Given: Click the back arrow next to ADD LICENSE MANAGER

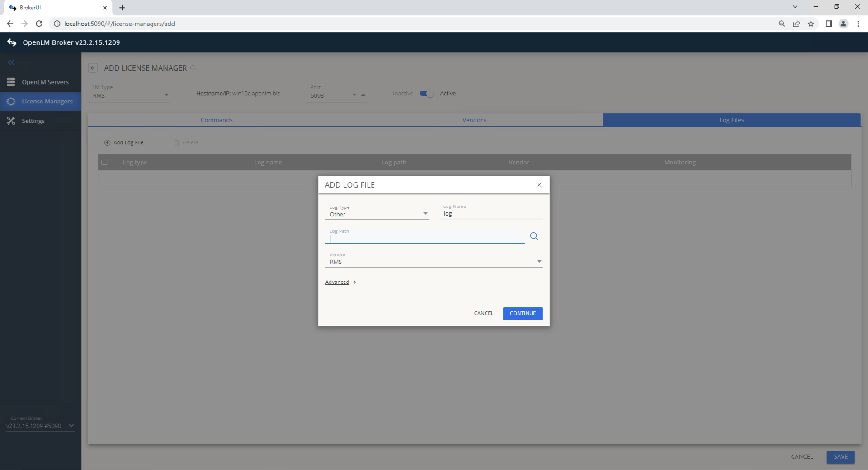Looking at the screenshot, I should coord(93,68).
